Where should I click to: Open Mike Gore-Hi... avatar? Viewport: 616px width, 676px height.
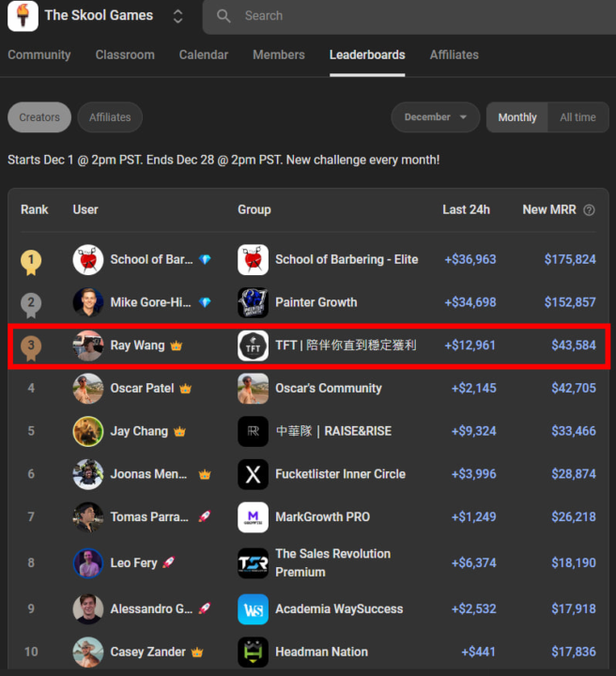[88, 302]
